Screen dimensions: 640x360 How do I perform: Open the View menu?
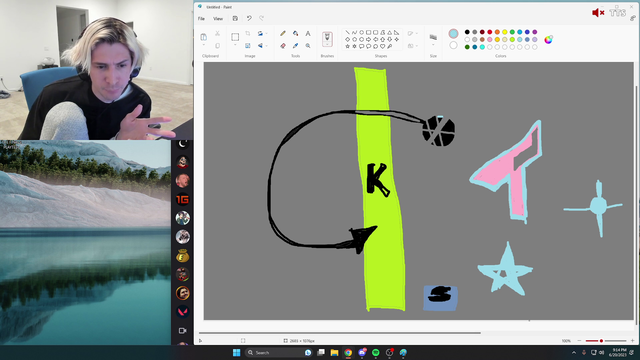click(218, 18)
